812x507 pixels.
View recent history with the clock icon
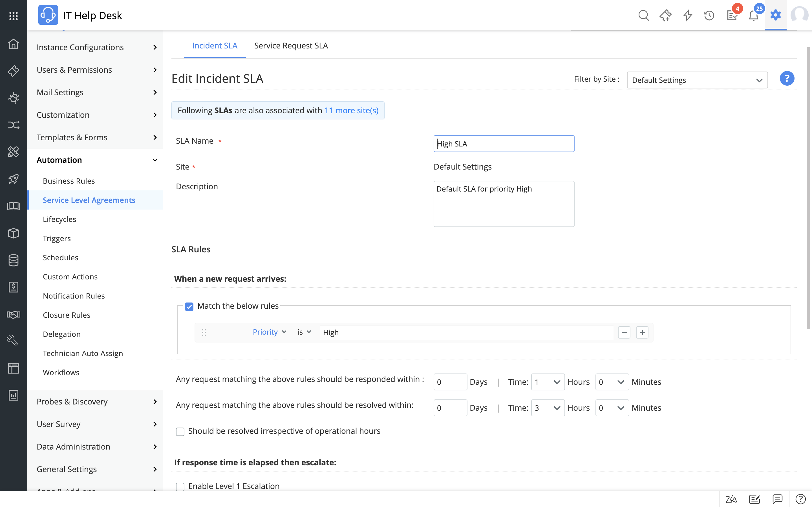(709, 15)
